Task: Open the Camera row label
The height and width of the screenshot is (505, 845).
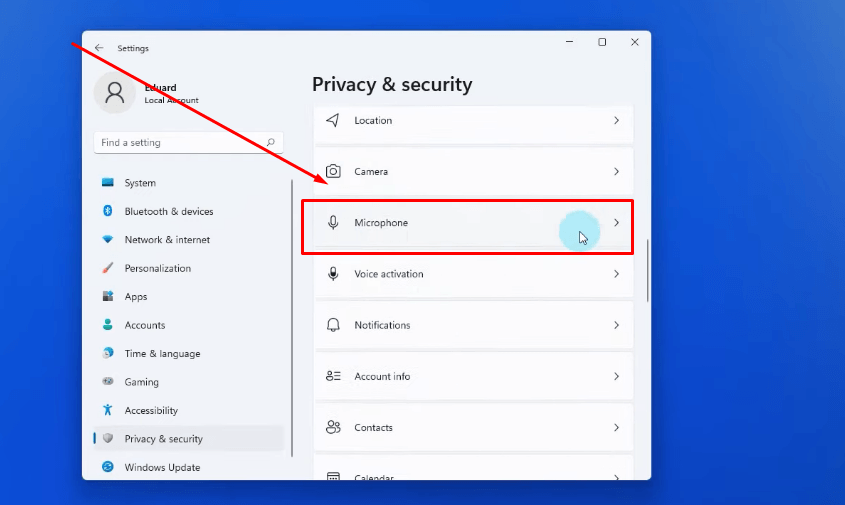Action: pyautogui.click(x=371, y=171)
